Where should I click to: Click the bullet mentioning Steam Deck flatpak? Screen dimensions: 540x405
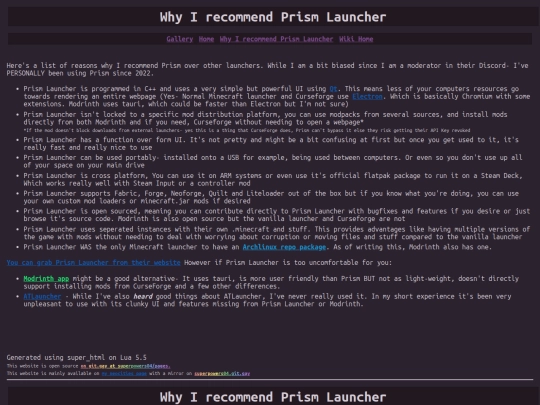tap(273, 179)
